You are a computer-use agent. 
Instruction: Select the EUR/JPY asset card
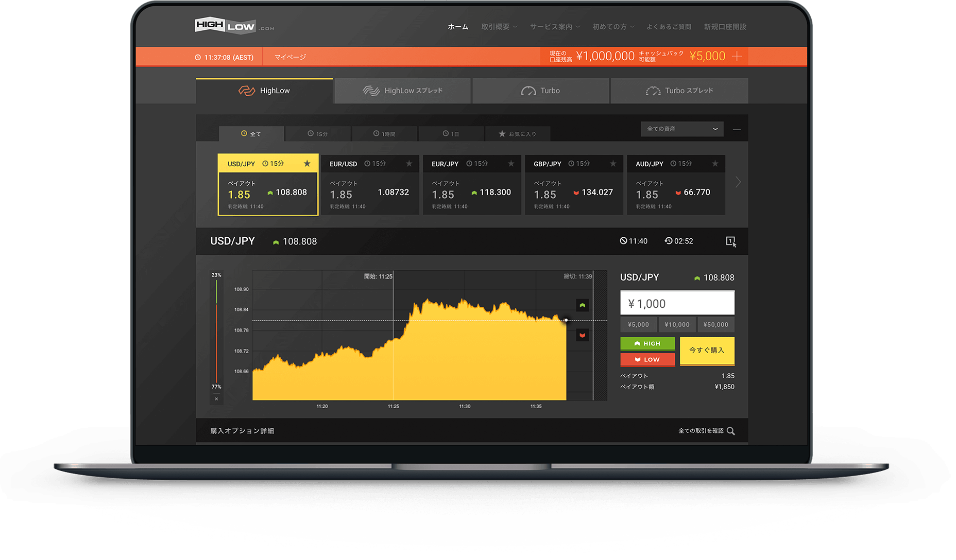click(472, 185)
